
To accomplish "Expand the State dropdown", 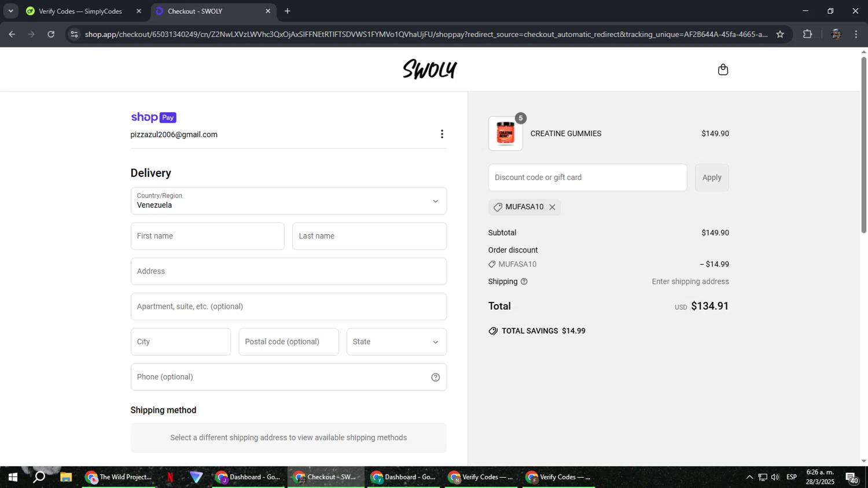I will [396, 342].
